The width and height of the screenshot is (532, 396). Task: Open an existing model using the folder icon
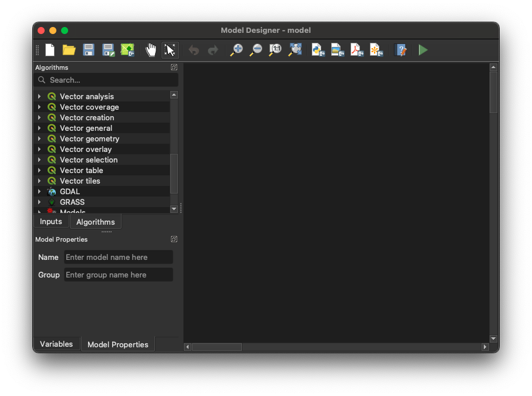(69, 50)
